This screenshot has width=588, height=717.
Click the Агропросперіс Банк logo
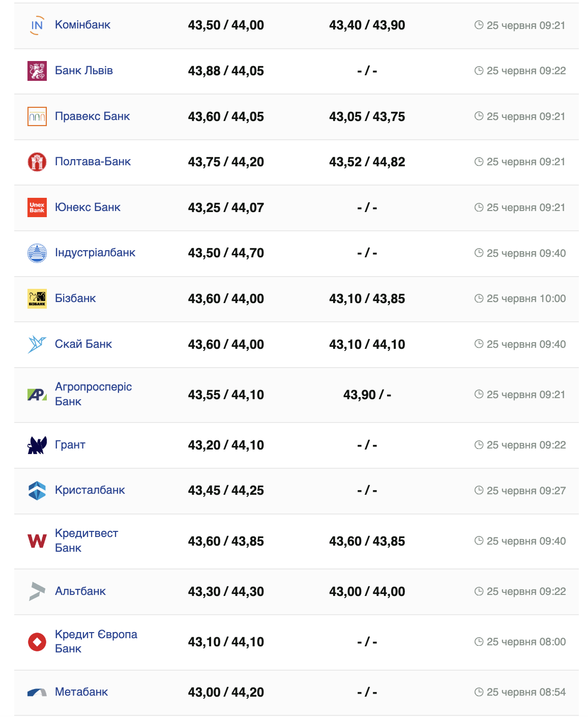pos(37,395)
